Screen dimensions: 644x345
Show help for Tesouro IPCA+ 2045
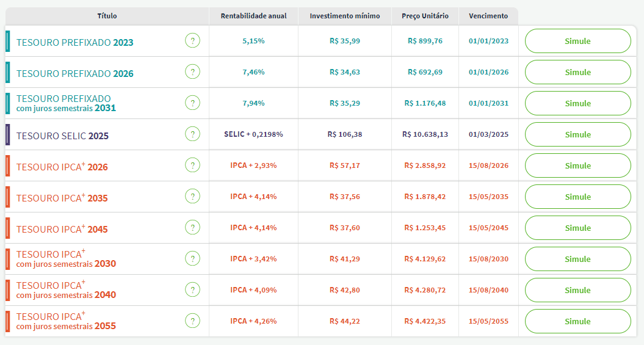point(192,228)
